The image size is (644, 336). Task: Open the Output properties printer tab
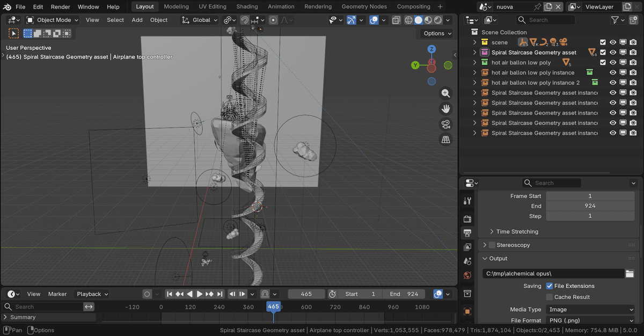pyautogui.click(x=467, y=233)
